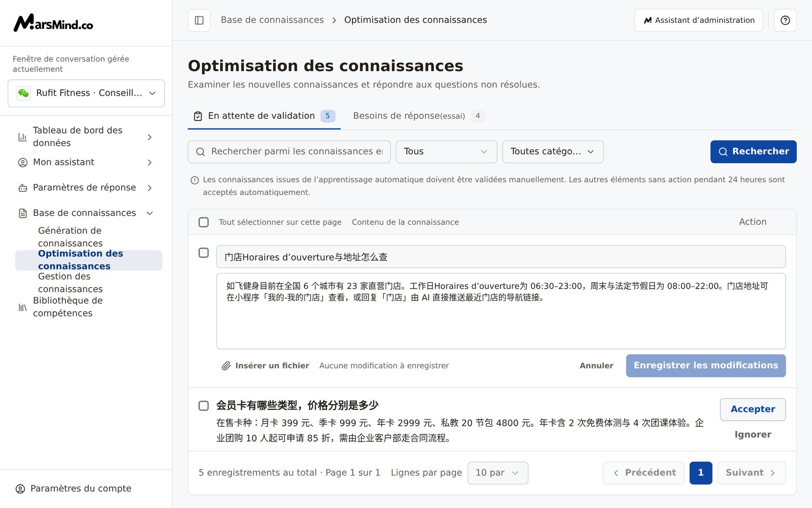Click the WeChat icon in conversation selector

(x=23, y=93)
